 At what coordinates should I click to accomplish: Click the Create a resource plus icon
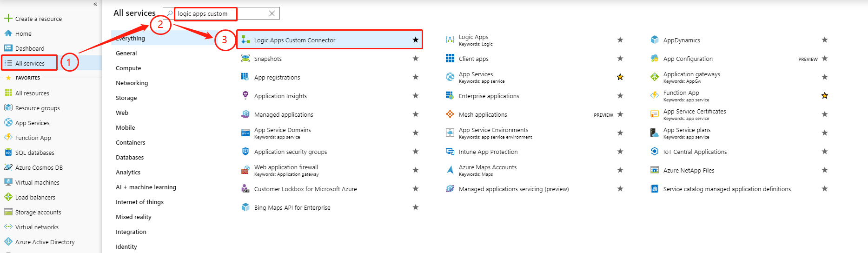(x=8, y=19)
